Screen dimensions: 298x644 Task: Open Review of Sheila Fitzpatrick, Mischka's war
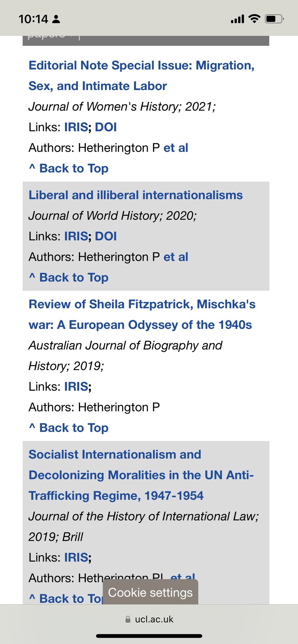(142, 314)
